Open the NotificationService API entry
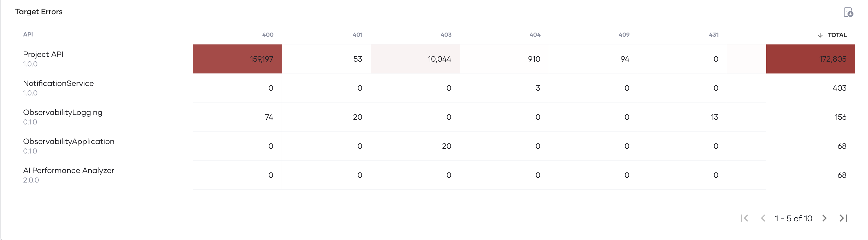This screenshot has height=240, width=868. (x=58, y=83)
